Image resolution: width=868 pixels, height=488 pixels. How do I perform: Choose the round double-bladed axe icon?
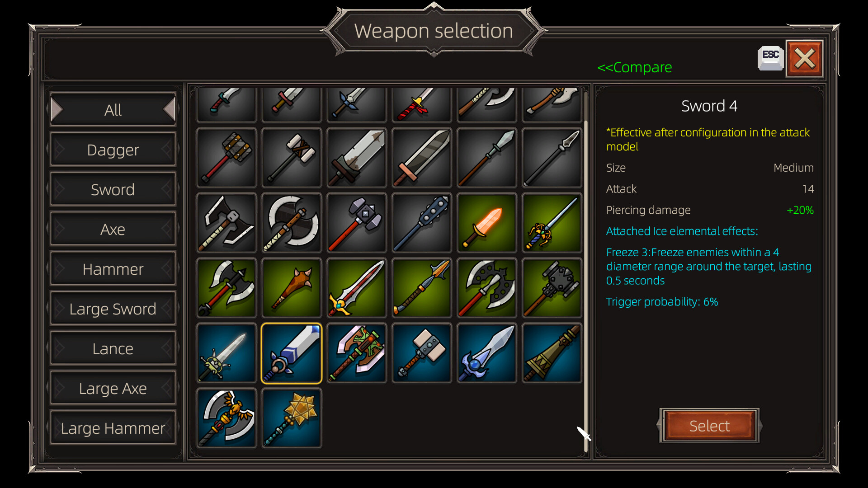292,223
